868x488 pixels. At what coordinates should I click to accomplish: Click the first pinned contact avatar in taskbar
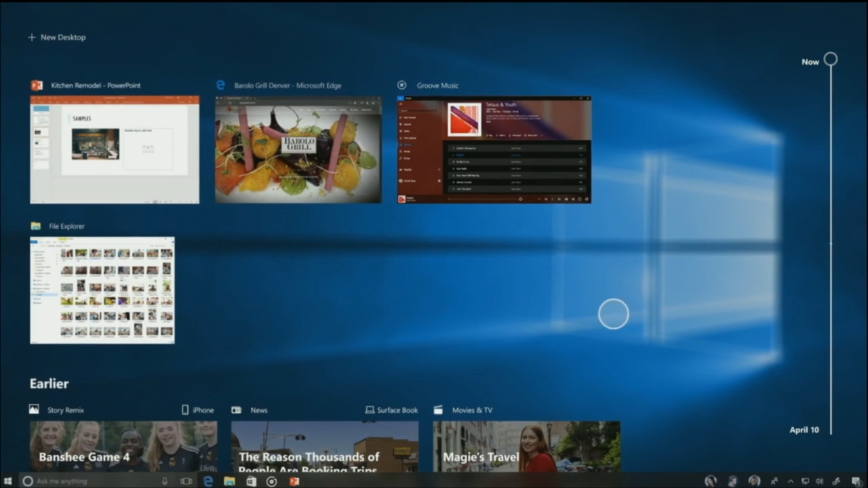(711, 481)
